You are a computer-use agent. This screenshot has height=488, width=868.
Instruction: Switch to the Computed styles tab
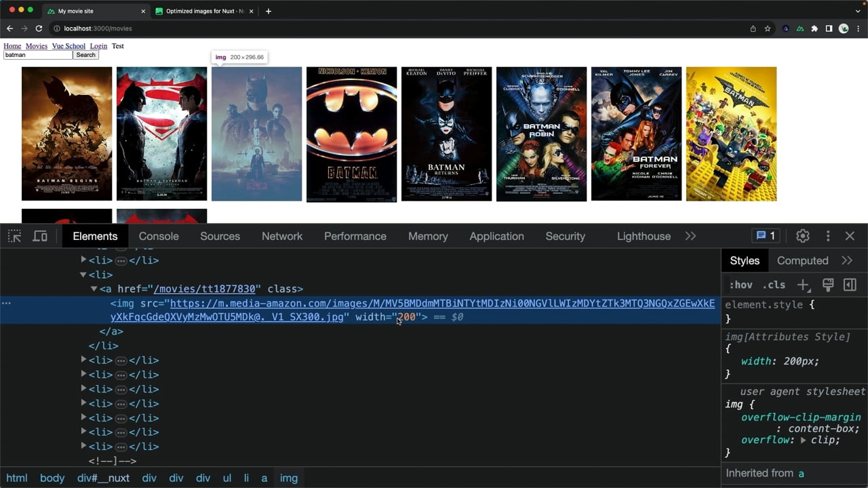pos(802,260)
